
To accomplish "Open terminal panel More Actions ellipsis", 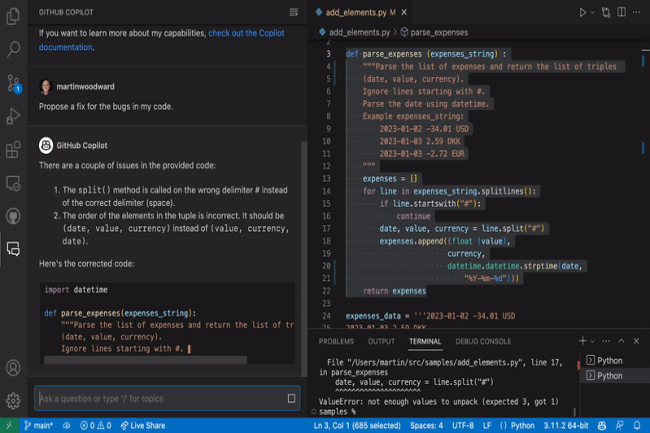I will (606, 341).
